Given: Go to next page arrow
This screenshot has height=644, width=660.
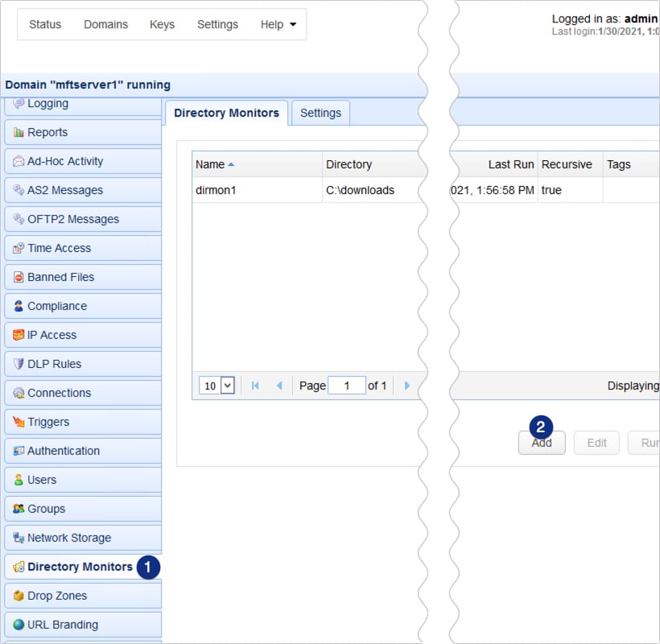Looking at the screenshot, I should coord(406,386).
